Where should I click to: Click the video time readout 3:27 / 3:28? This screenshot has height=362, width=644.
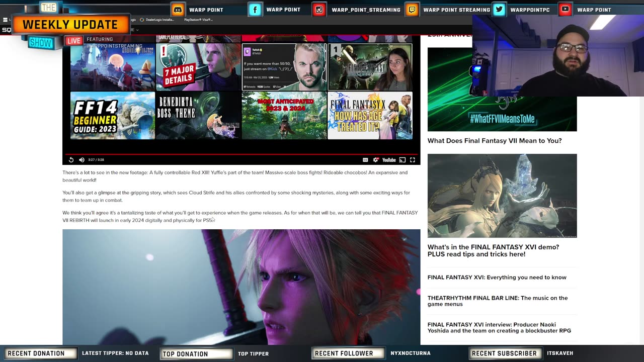[96, 160]
